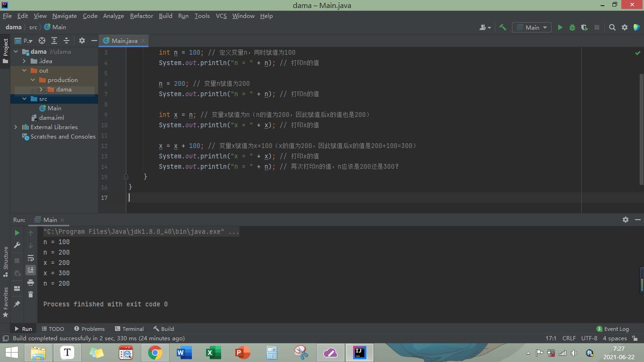This screenshot has height=362, width=644.
Task: Collapse the dama project root
Action: [16, 52]
